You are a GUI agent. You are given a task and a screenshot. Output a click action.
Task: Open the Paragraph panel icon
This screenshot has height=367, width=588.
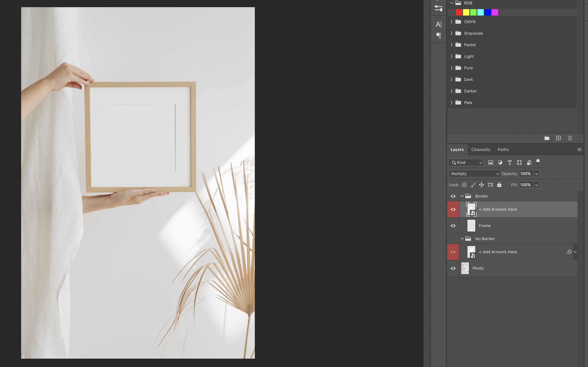[x=438, y=36]
